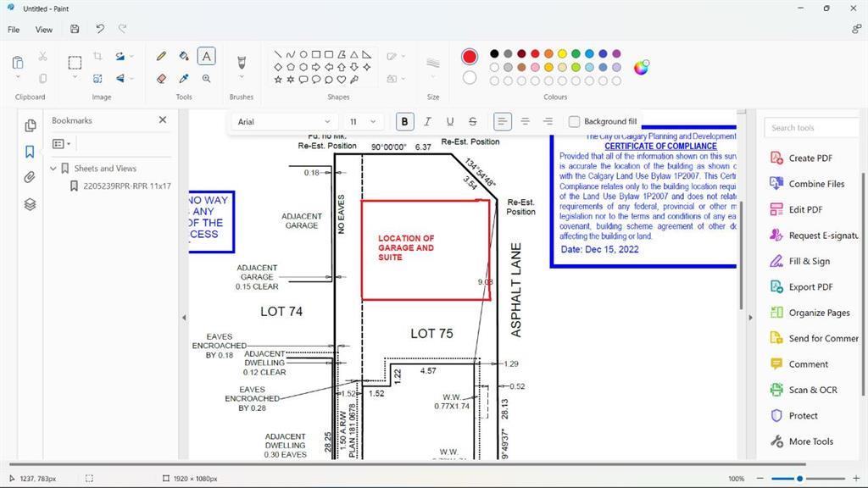Select the black colour swatch

pos(494,54)
